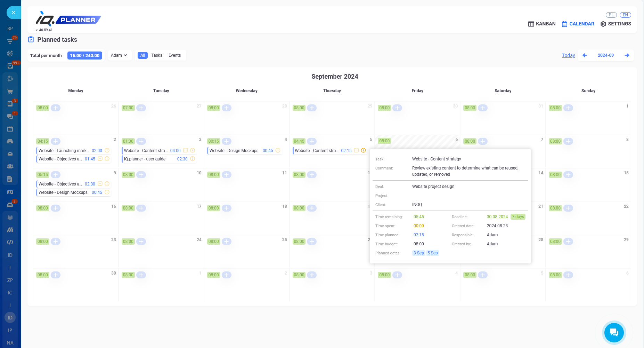Select the Events filter option
This screenshot has width=644, height=348.
pos(174,55)
